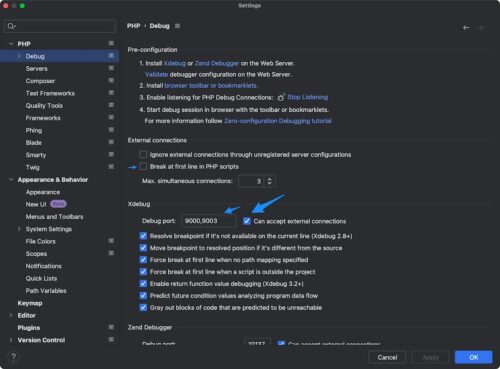Click the project-level icon next to PHP row
The width and height of the screenshot is (500, 369).
click(111, 43)
